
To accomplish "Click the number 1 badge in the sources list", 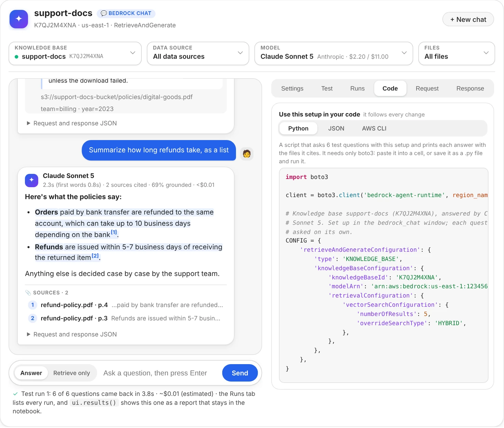I will point(32,305).
